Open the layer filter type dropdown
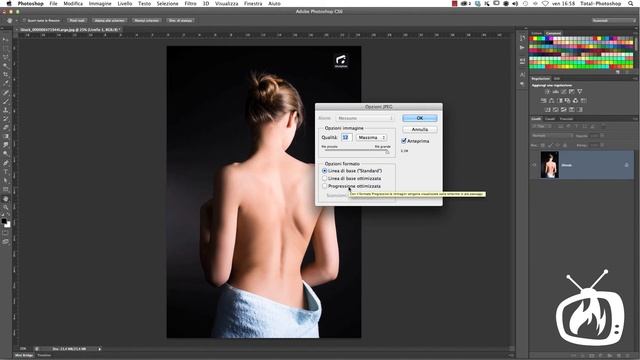The image size is (640, 360). pyautogui.click(x=543, y=127)
